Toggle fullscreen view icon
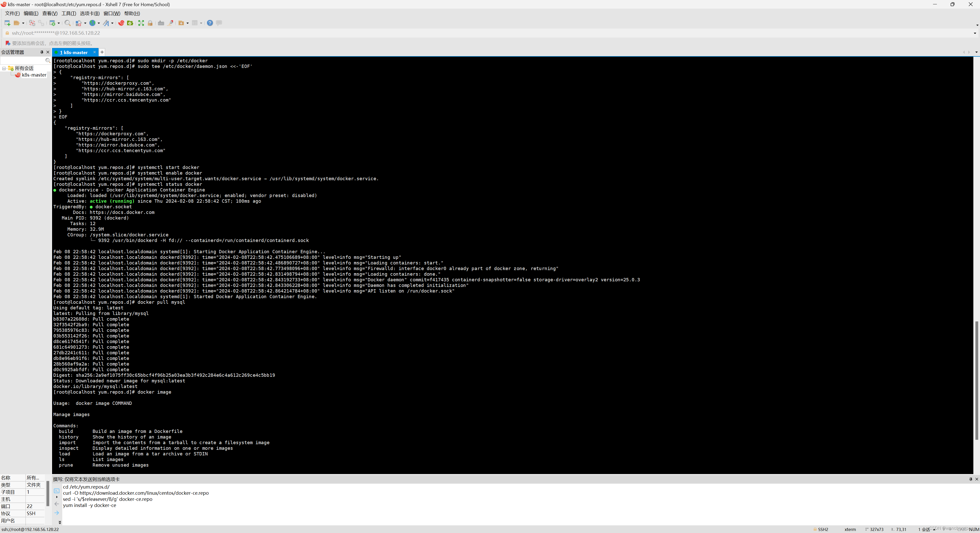The image size is (980, 533). [x=141, y=23]
